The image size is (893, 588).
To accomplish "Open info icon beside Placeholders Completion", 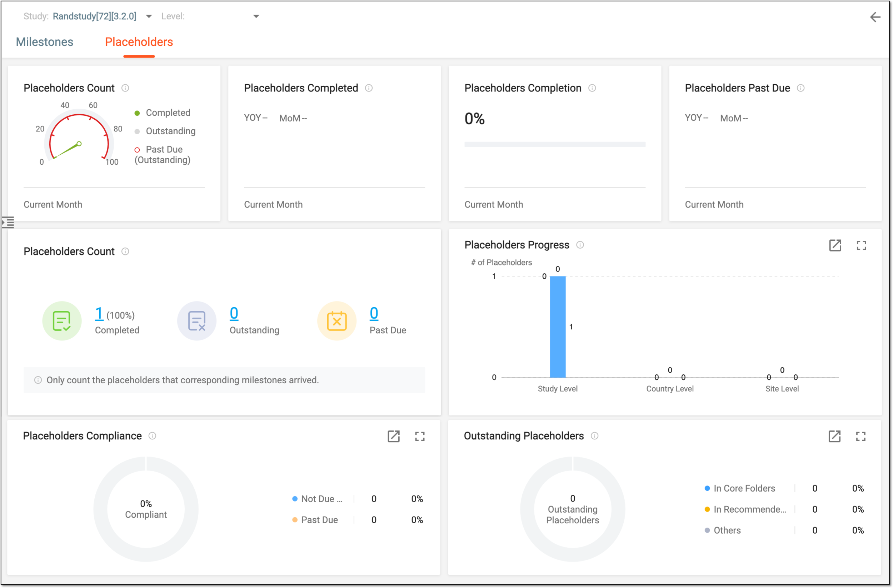I will (592, 88).
